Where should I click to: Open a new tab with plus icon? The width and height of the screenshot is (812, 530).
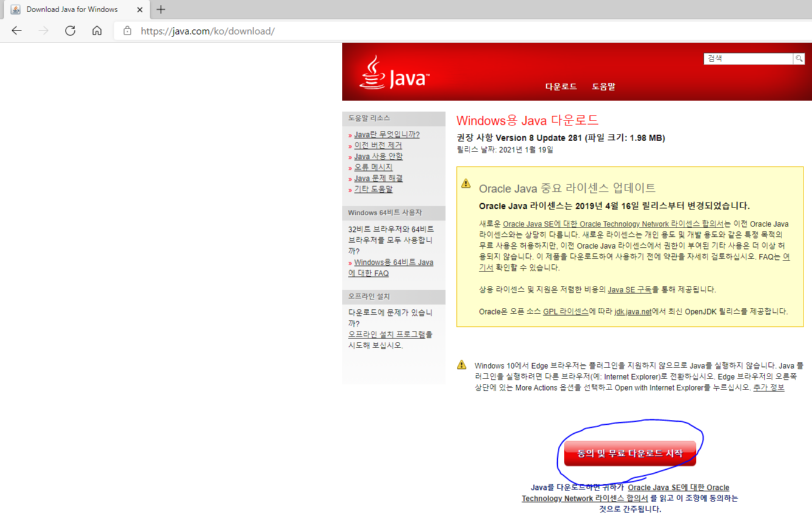tap(161, 10)
